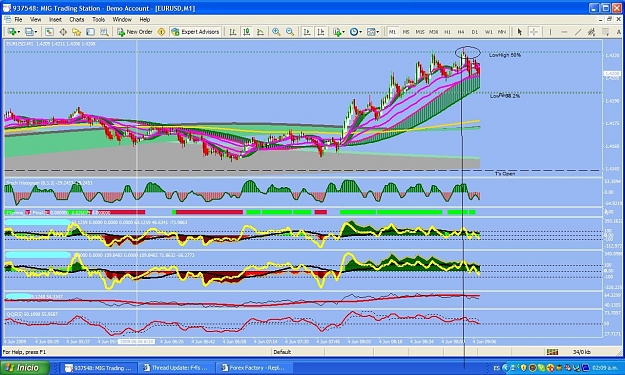Select the M5 timeframe
Image resolution: width=625 pixels, height=375 pixels.
[x=406, y=32]
